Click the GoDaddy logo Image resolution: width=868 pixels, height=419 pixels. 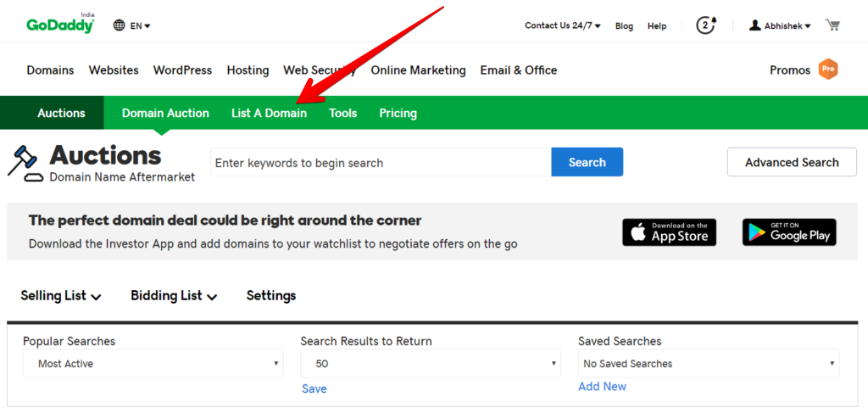[x=60, y=25]
